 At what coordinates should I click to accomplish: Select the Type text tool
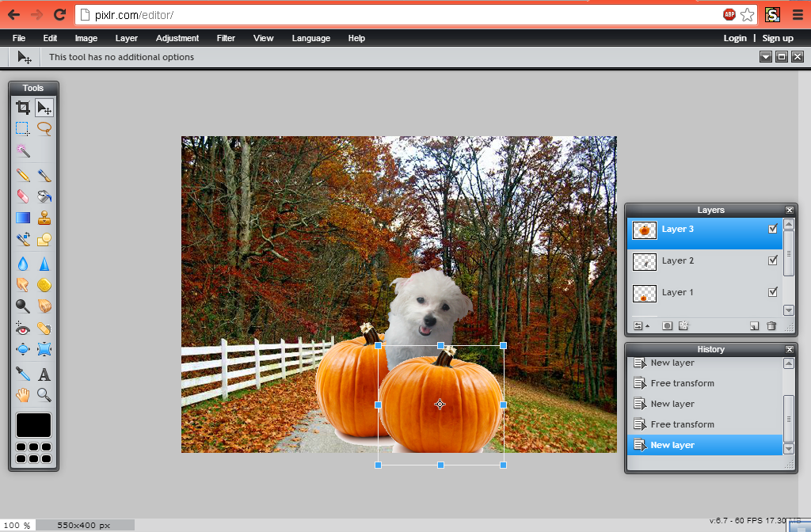pos(44,374)
